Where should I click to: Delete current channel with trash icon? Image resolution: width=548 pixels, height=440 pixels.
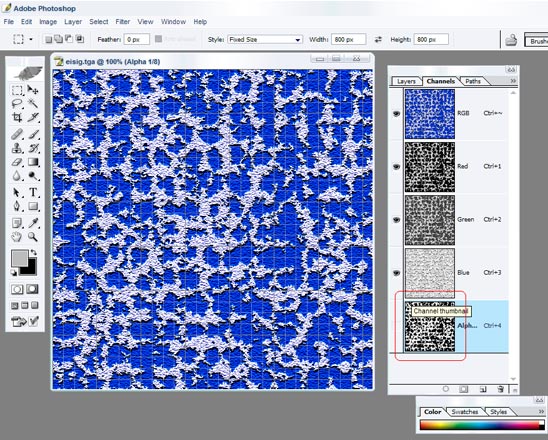point(500,389)
